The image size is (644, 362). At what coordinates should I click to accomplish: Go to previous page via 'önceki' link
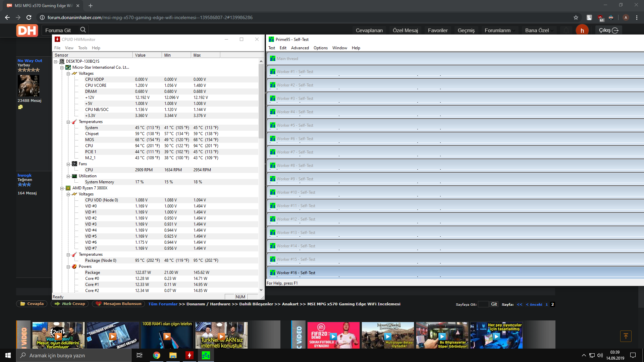coord(534,304)
